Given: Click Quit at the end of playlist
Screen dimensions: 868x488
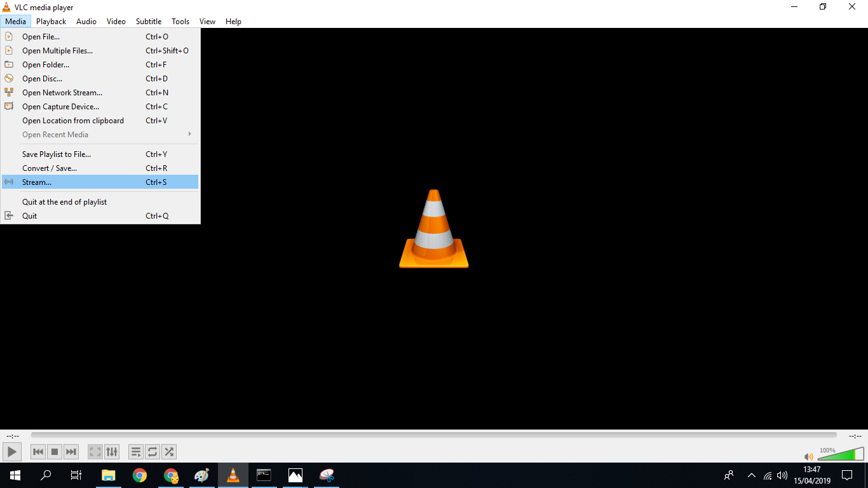Looking at the screenshot, I should click(64, 201).
